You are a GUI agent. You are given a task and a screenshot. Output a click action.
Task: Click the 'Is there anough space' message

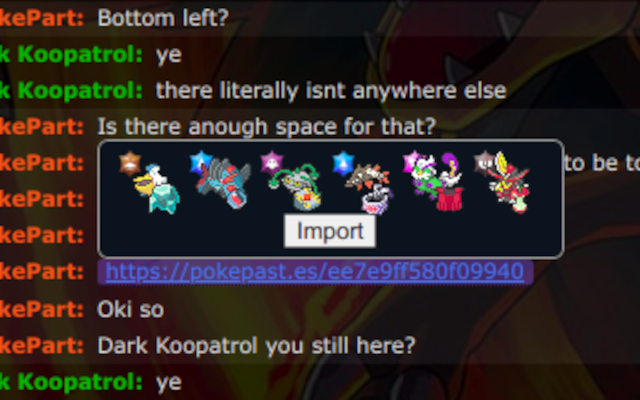pos(267,127)
